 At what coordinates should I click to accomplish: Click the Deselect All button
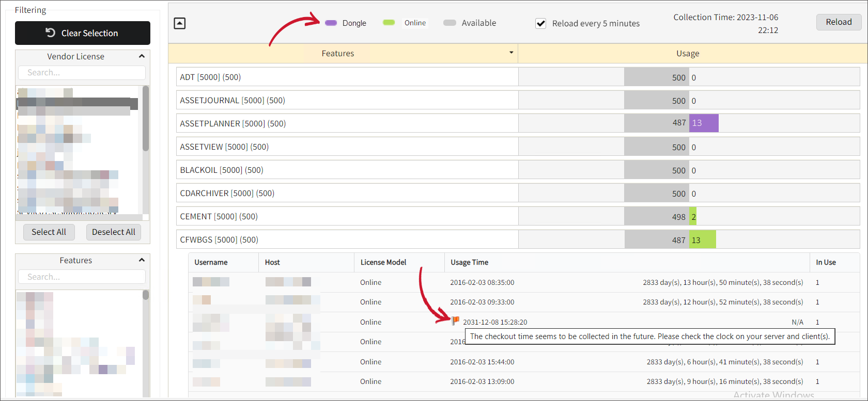click(x=113, y=232)
